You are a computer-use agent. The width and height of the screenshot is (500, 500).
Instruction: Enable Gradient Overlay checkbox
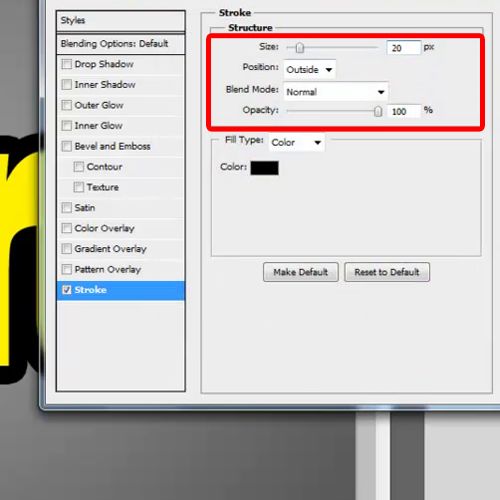click(x=67, y=249)
